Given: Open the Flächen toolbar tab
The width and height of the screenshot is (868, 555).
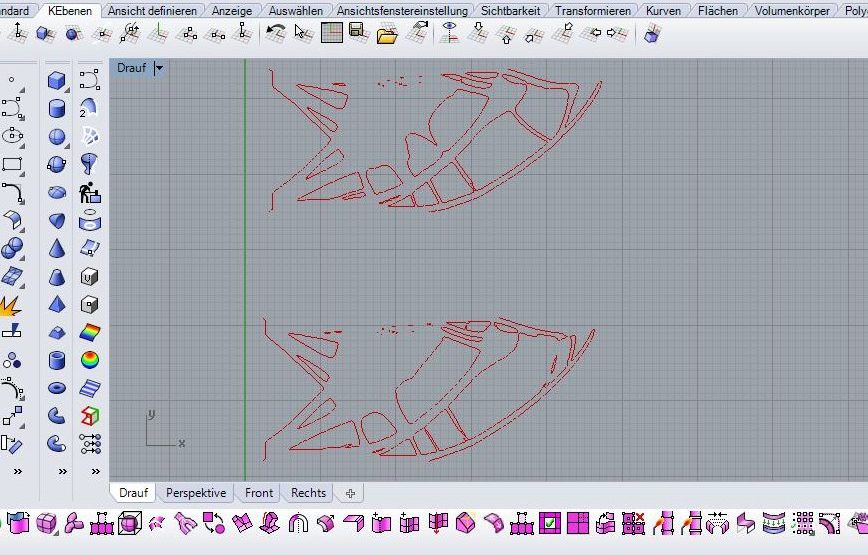Looking at the screenshot, I should 718,11.
